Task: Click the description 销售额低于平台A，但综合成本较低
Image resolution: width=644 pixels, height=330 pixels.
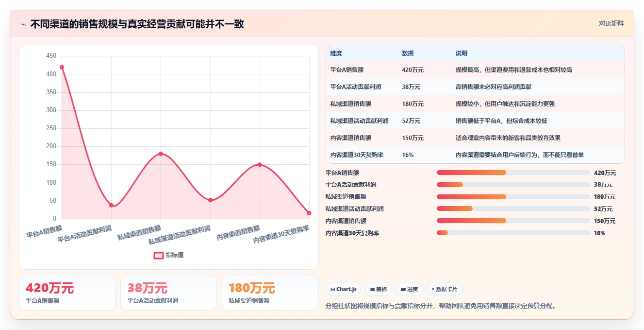Action: 501,121
